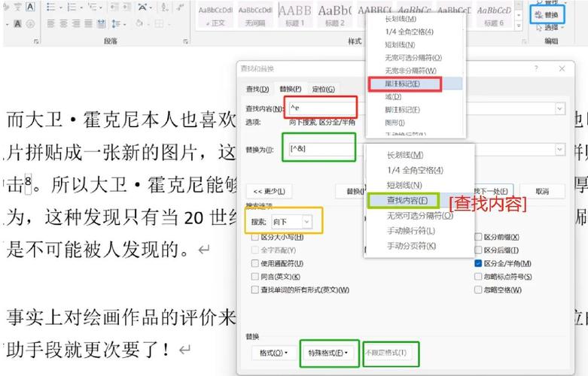
Task: Open the Format (格式) dropdown button
Action: click(274, 353)
